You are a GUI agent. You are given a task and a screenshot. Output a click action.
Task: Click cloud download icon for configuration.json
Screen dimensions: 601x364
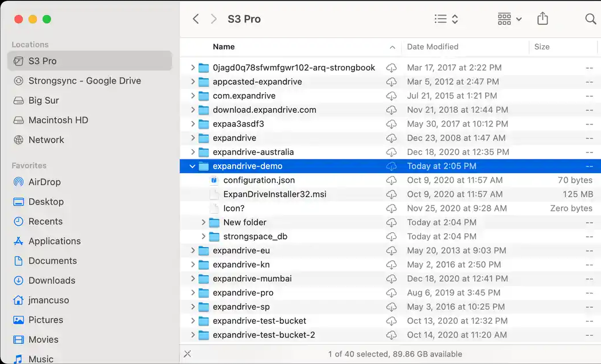(x=391, y=181)
